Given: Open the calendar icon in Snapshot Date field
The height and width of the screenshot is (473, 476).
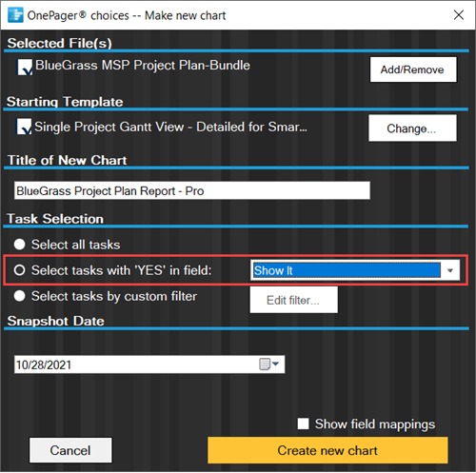Looking at the screenshot, I should coord(265,365).
